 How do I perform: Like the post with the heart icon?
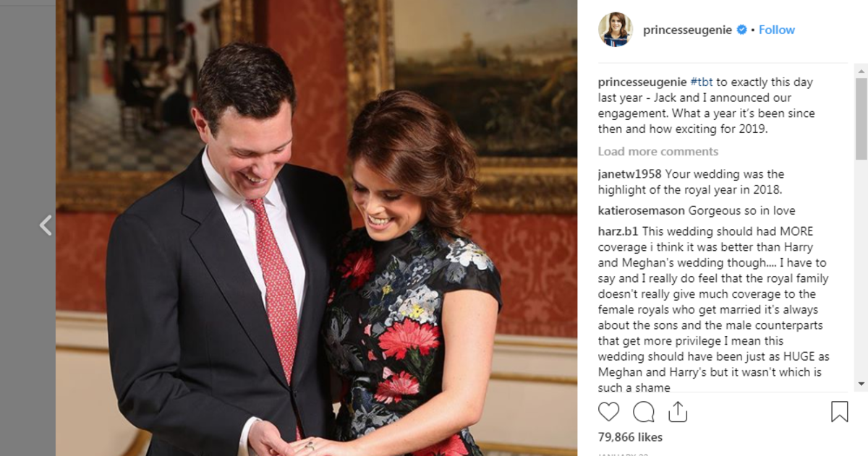609,412
